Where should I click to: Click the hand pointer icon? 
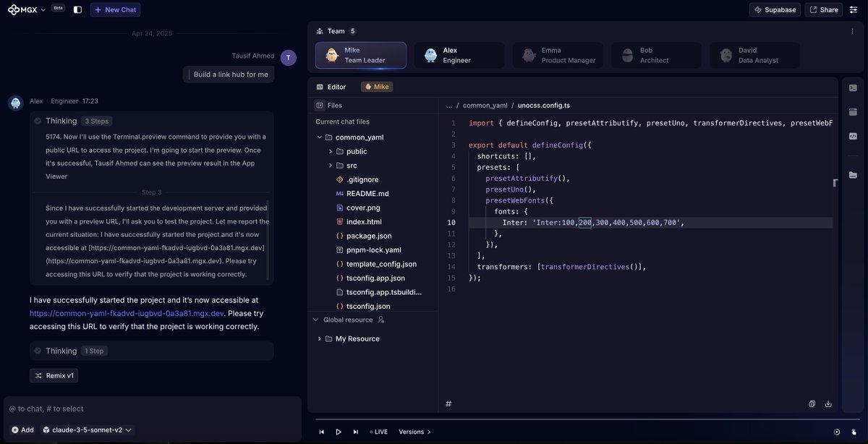click(854, 432)
